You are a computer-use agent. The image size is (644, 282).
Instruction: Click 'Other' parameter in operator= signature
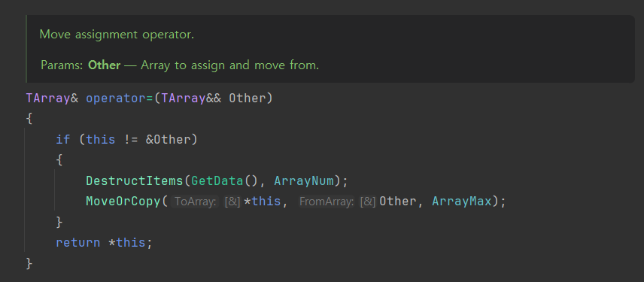click(248, 99)
